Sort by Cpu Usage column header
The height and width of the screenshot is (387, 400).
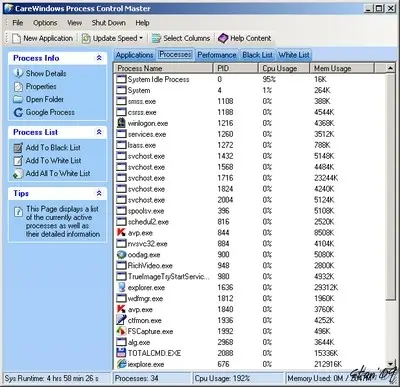[284, 68]
